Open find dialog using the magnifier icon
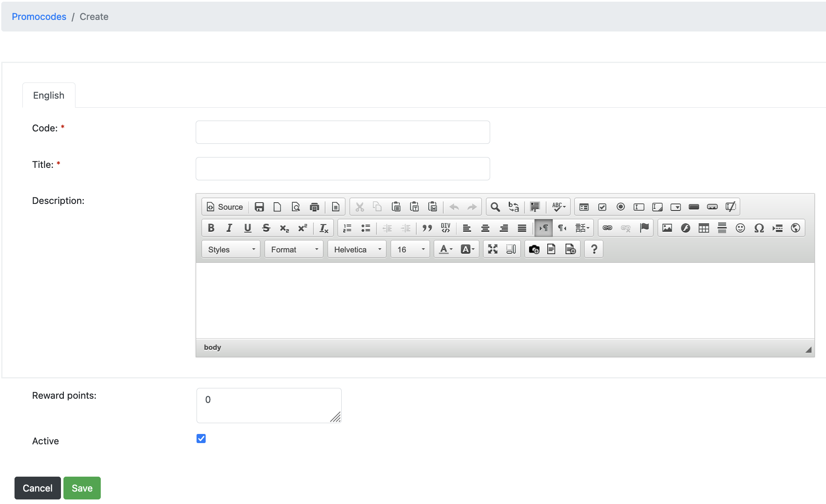 click(495, 207)
